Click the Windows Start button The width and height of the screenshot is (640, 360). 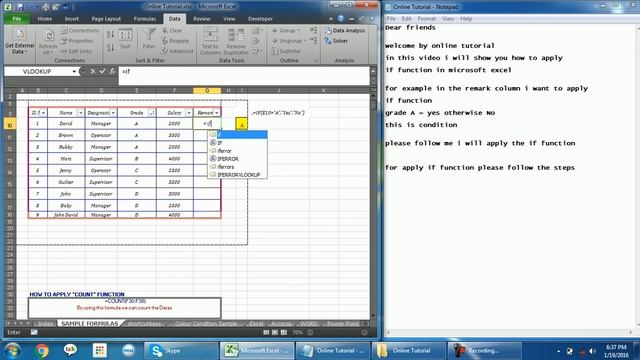(13, 350)
